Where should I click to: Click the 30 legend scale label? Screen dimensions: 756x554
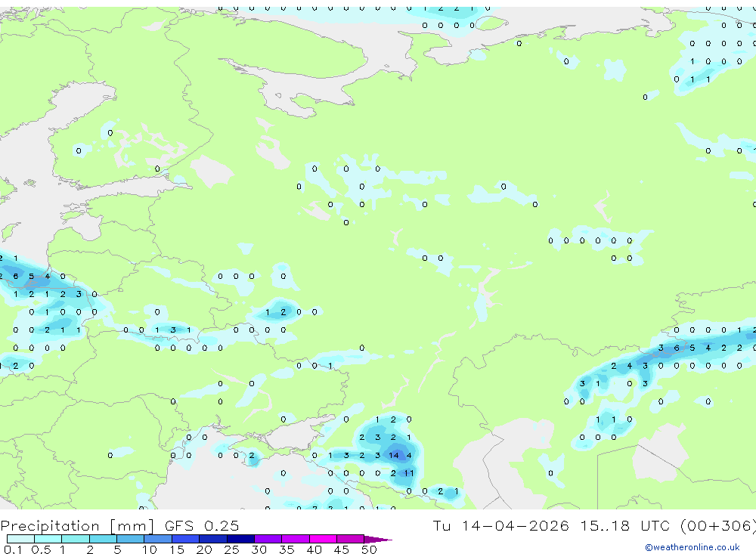coord(259,549)
